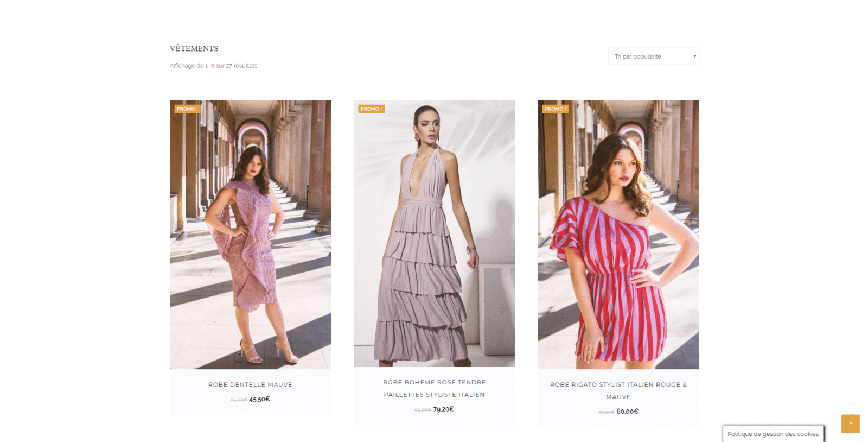This screenshot has width=868, height=442.
Task: Click the VÊTEMENTS category heading
Action: (194, 48)
